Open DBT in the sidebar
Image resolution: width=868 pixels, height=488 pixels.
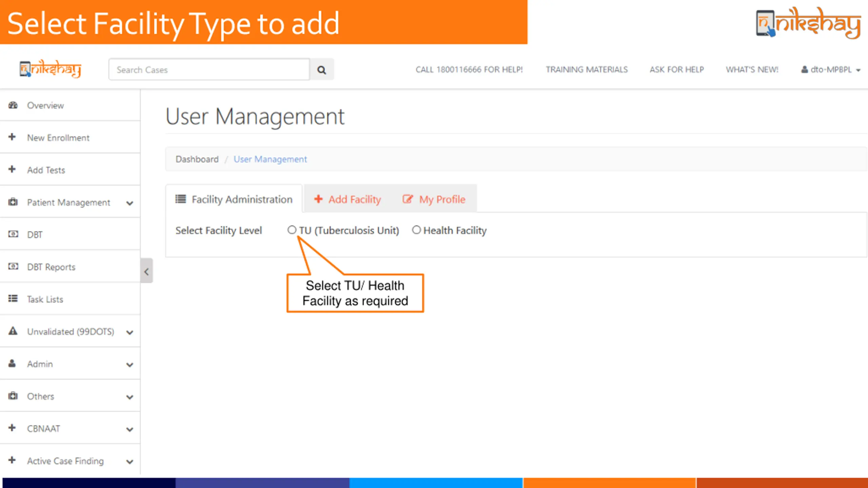pos(70,234)
